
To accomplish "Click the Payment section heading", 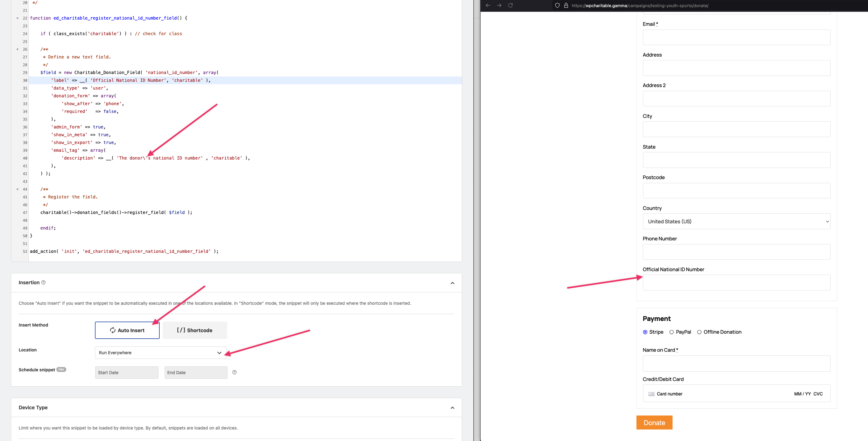I will tap(656, 318).
